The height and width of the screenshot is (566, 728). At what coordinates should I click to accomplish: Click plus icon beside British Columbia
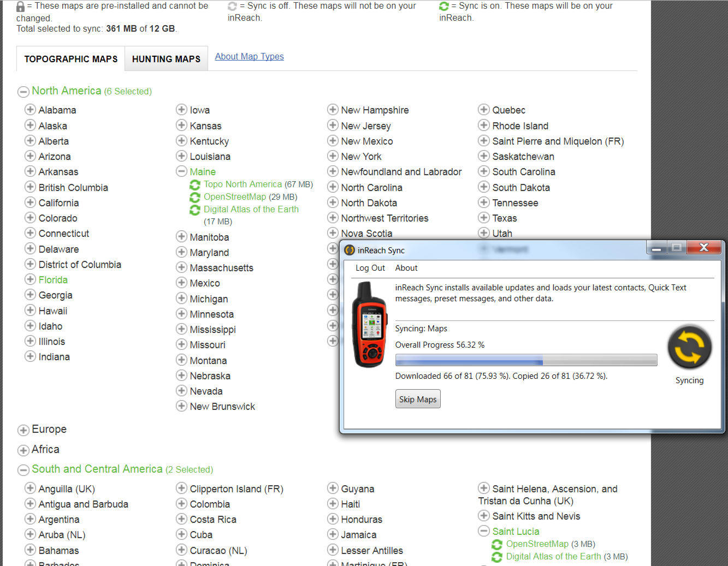[30, 187]
